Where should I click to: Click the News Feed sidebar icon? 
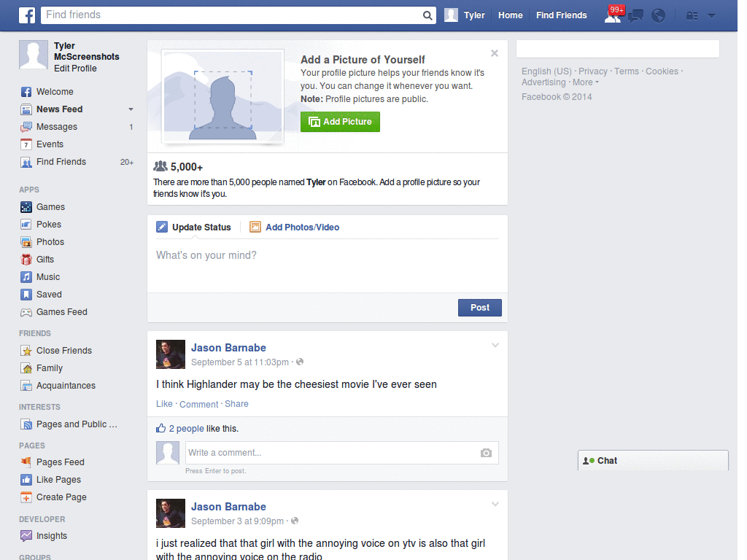click(x=26, y=109)
